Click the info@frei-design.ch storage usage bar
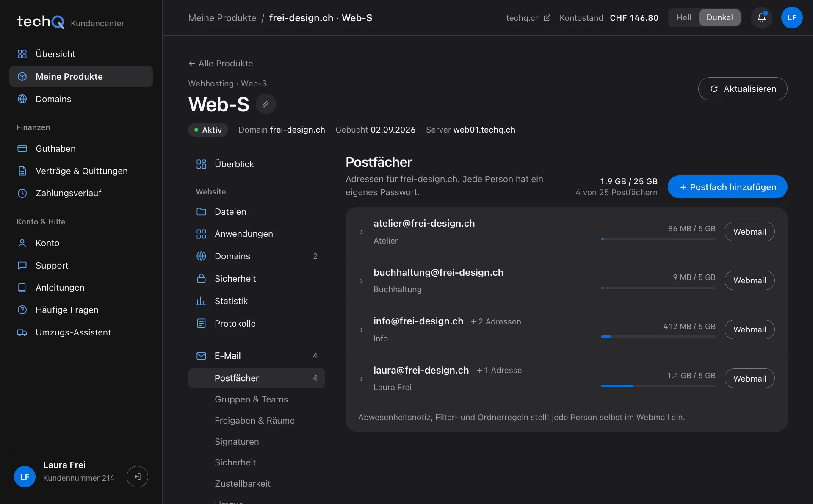The image size is (813, 504). (658, 337)
